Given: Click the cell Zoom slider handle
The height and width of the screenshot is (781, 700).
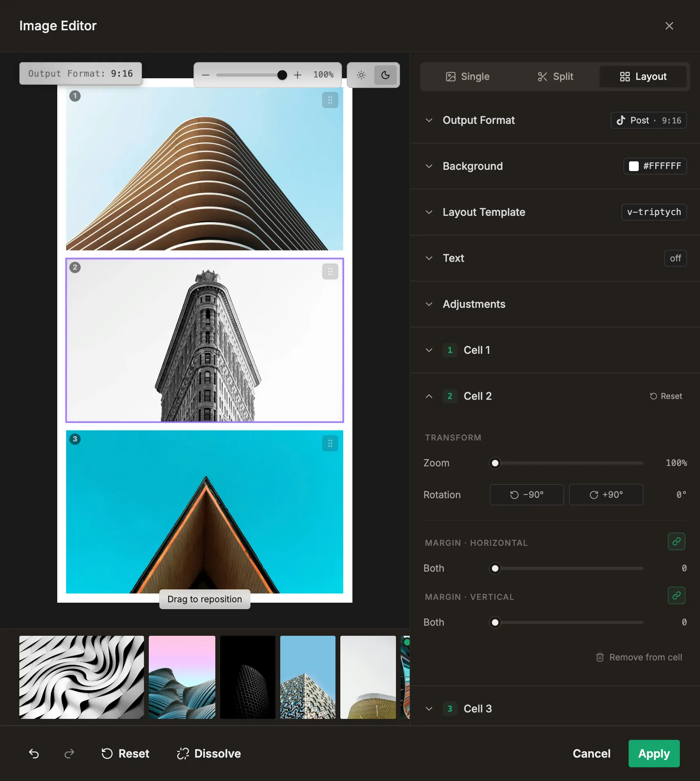Looking at the screenshot, I should (x=495, y=463).
